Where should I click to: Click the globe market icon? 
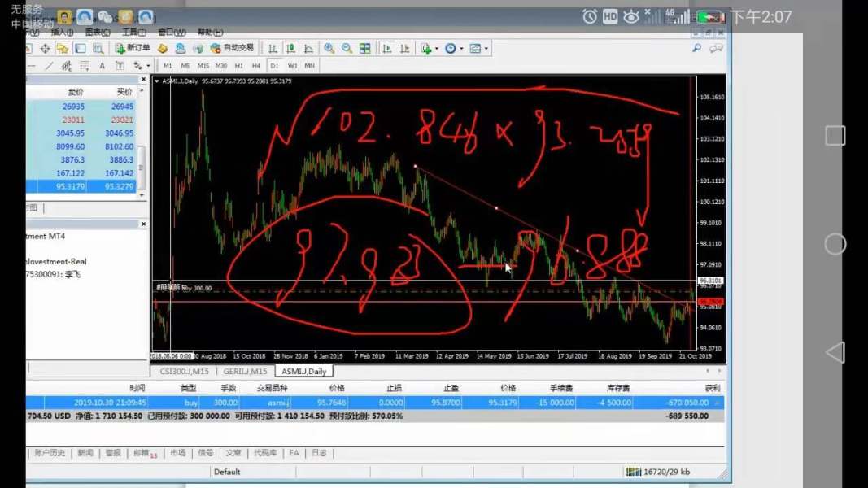point(198,49)
